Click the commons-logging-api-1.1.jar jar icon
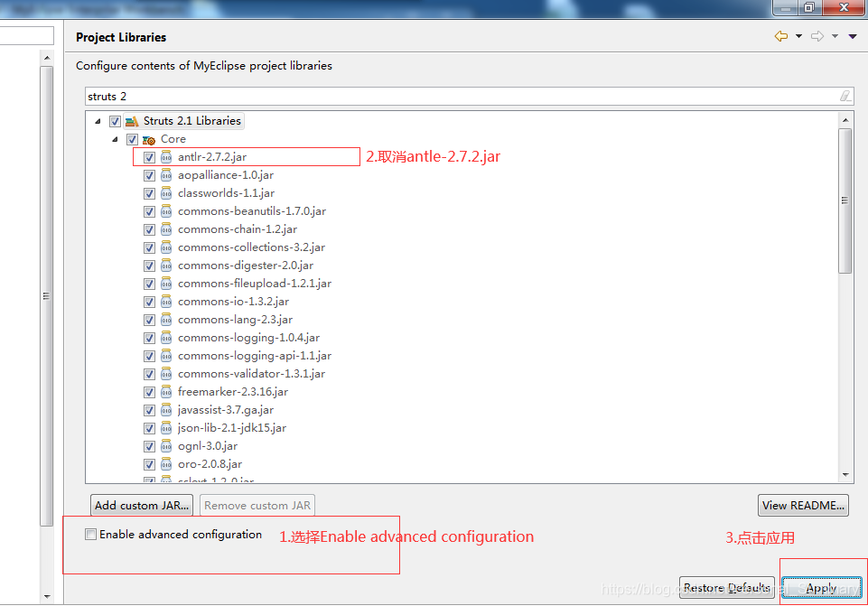Viewport: 868px width, 606px height. point(166,356)
